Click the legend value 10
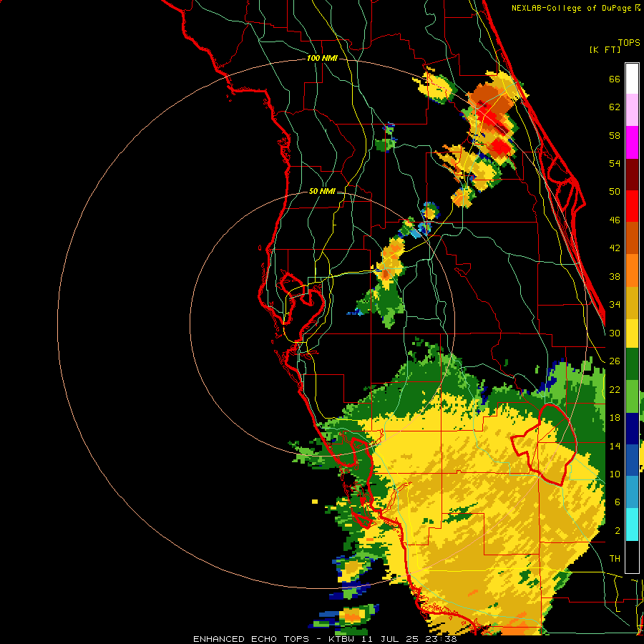Screen dimensions: 644x644 pyautogui.click(x=615, y=474)
